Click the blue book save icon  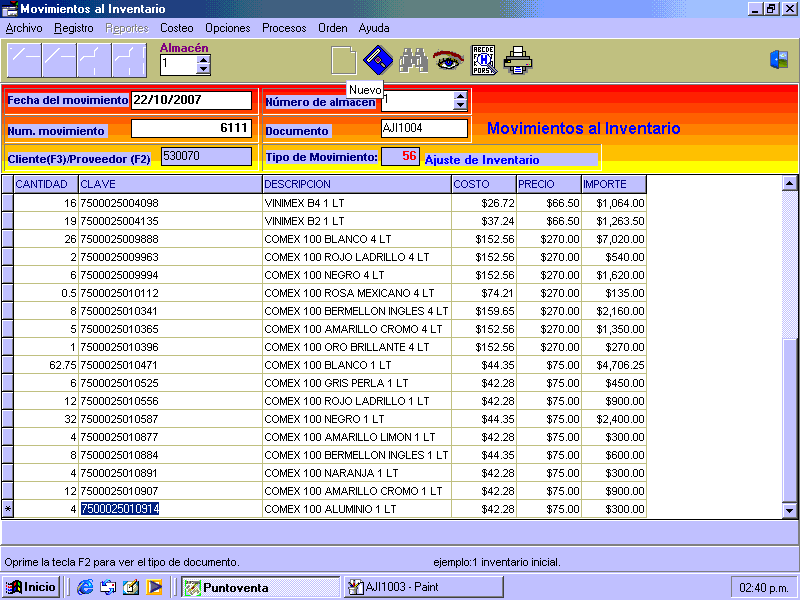(x=376, y=60)
